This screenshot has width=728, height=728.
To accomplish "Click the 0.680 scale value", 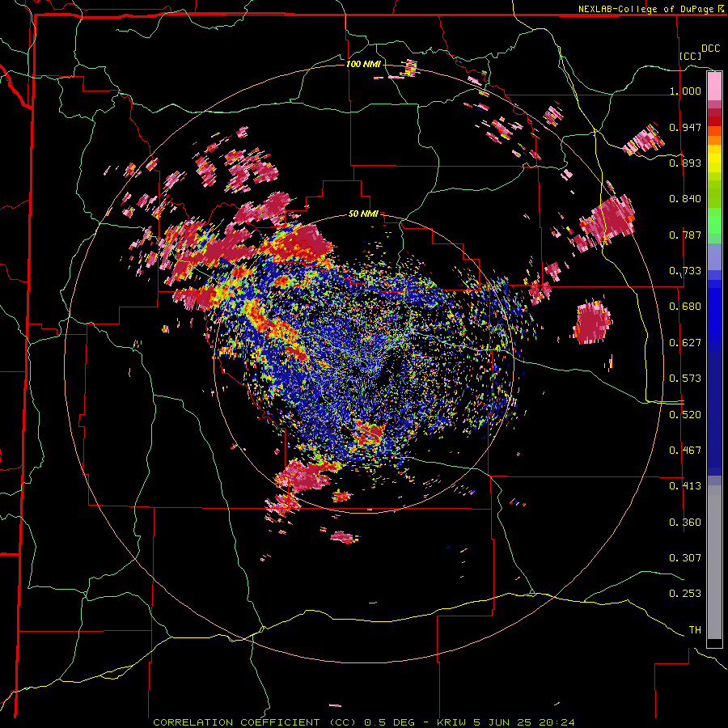I will click(x=685, y=307).
